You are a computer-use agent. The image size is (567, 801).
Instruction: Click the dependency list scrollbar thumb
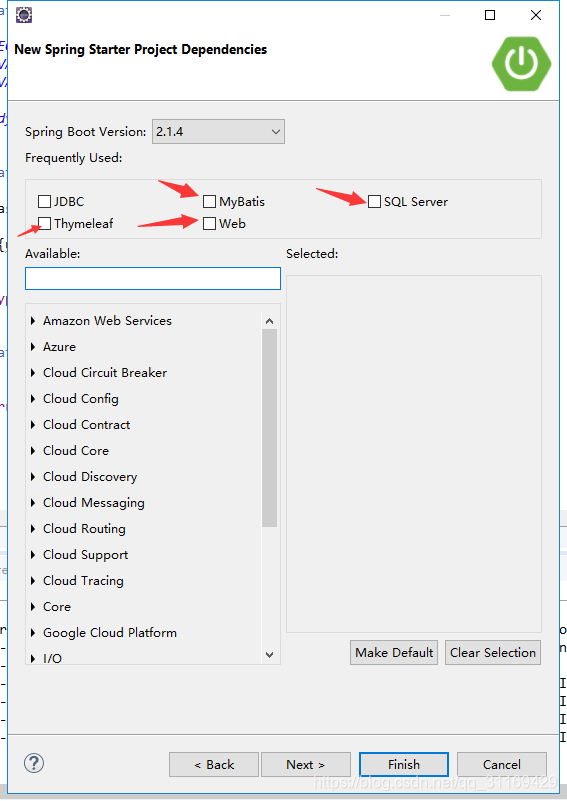click(x=270, y=428)
